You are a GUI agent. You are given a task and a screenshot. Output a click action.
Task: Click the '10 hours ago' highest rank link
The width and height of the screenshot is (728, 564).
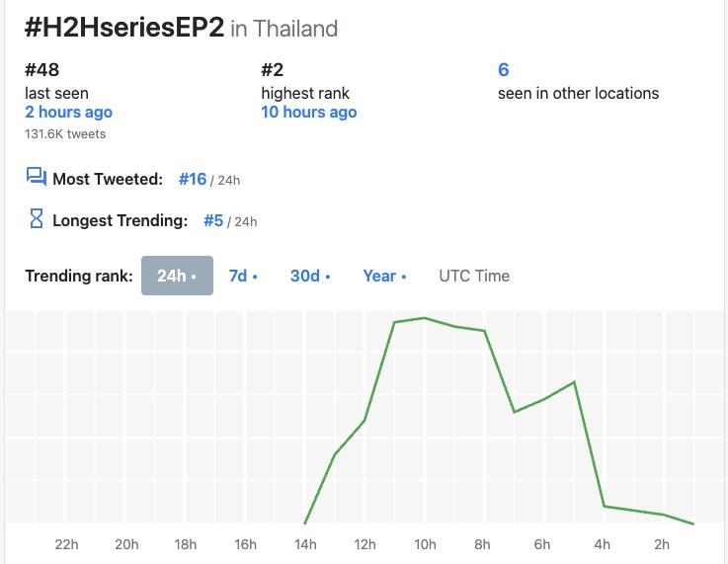click(308, 113)
